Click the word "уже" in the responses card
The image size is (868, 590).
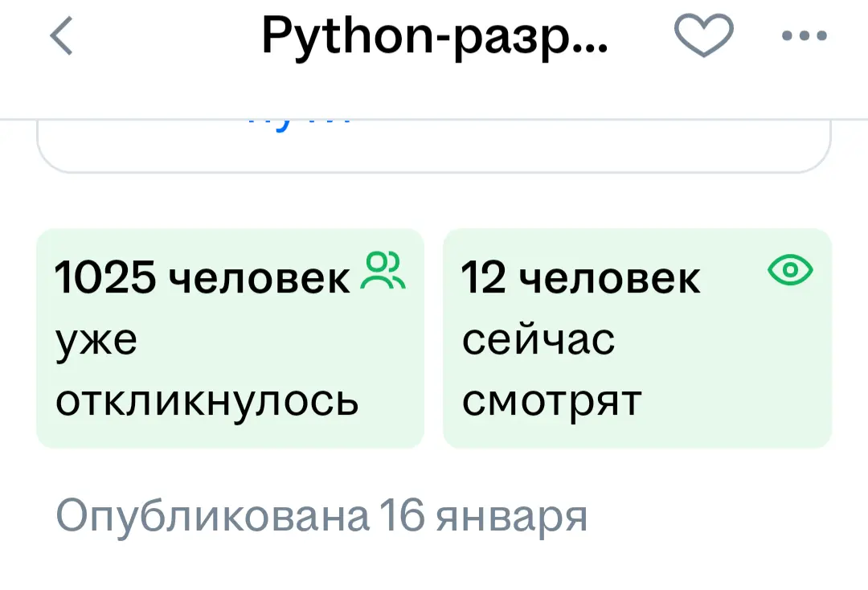coord(96,340)
